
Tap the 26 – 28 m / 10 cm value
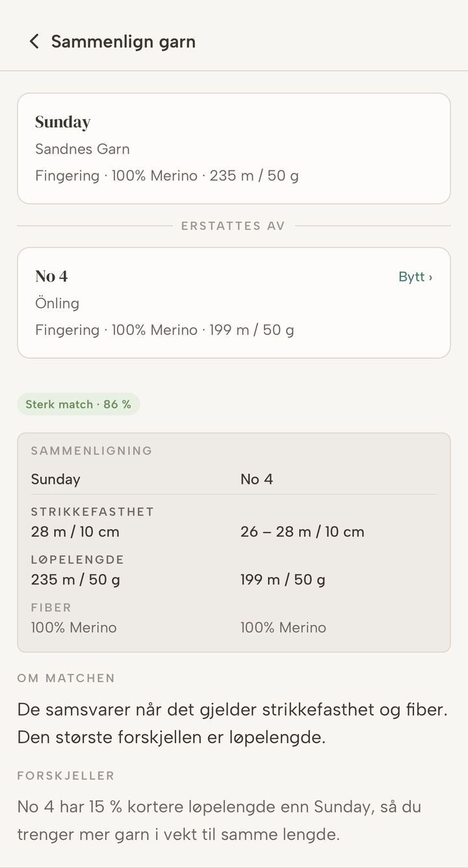302,532
